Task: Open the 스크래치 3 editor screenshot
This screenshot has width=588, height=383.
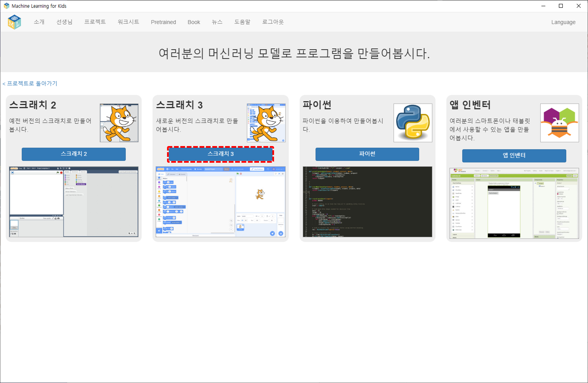Action: tap(221, 202)
